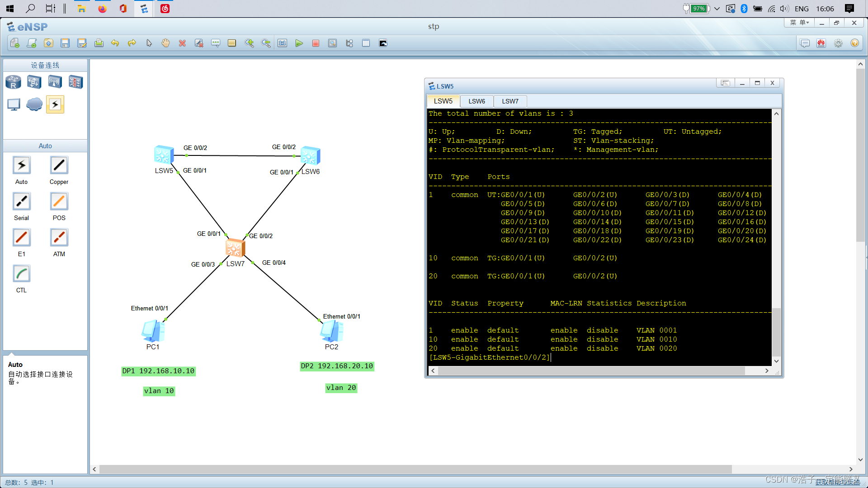868x488 pixels.
Task: Select the router device category icon
Action: point(13,82)
